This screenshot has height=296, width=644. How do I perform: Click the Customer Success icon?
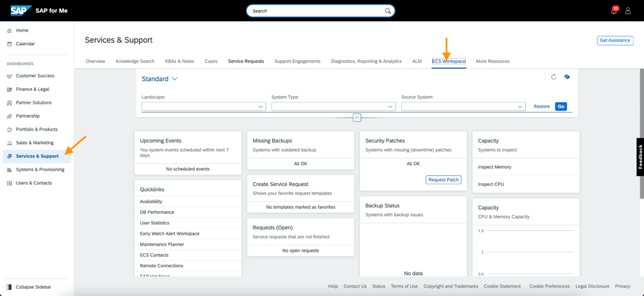pyautogui.click(x=9, y=76)
